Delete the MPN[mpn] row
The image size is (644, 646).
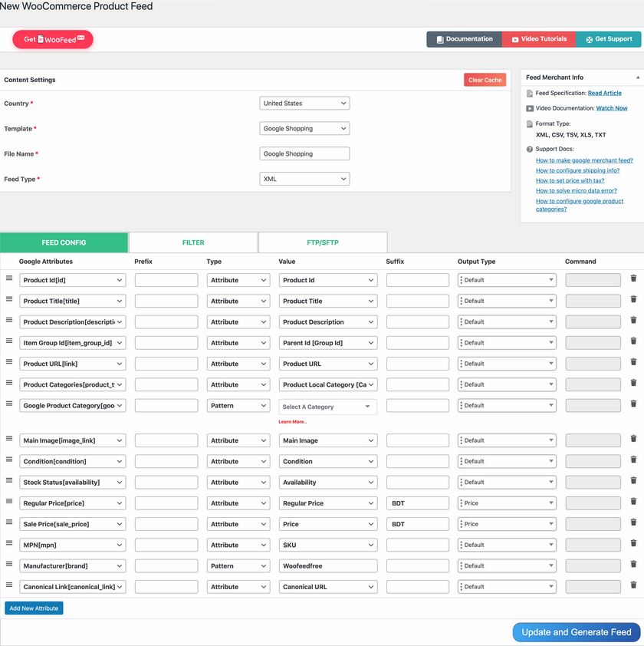click(633, 543)
